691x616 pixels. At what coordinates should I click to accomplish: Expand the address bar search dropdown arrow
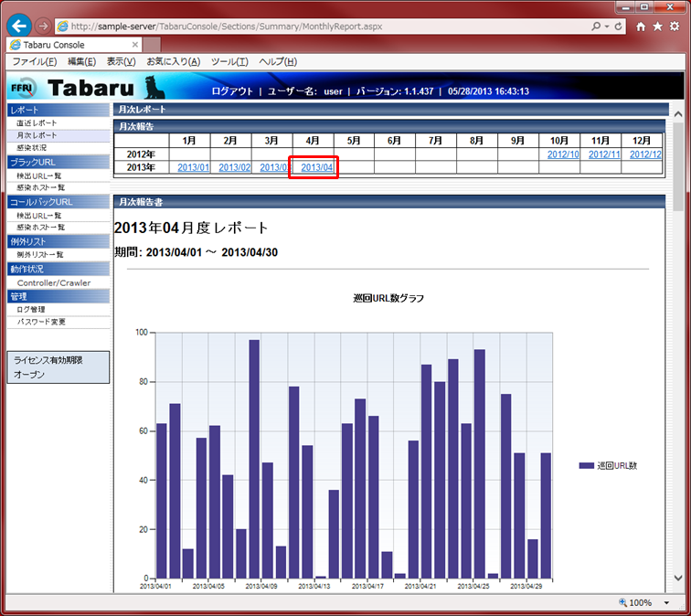click(606, 27)
